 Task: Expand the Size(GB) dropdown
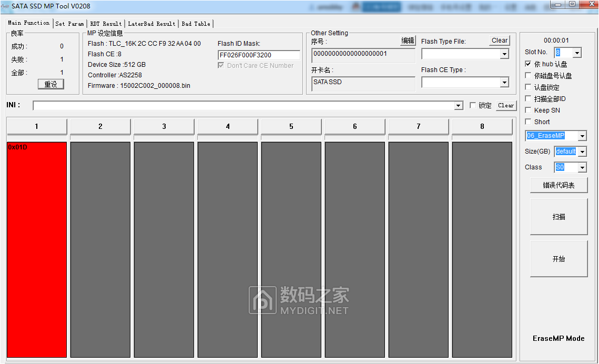(582, 151)
